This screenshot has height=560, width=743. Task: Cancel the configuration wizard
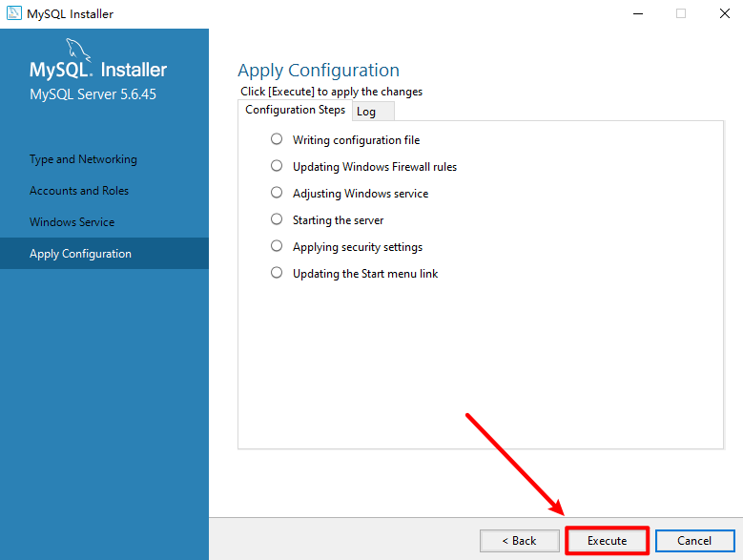click(x=694, y=541)
